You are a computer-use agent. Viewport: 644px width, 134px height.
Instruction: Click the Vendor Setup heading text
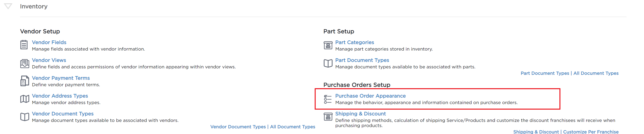pos(40,31)
